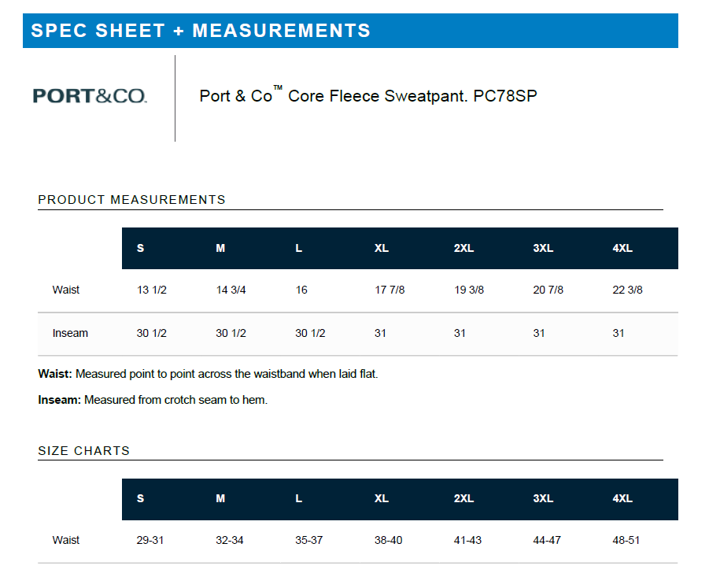Click the M header in Size Charts table
This screenshot has width=709, height=588.
point(220,498)
